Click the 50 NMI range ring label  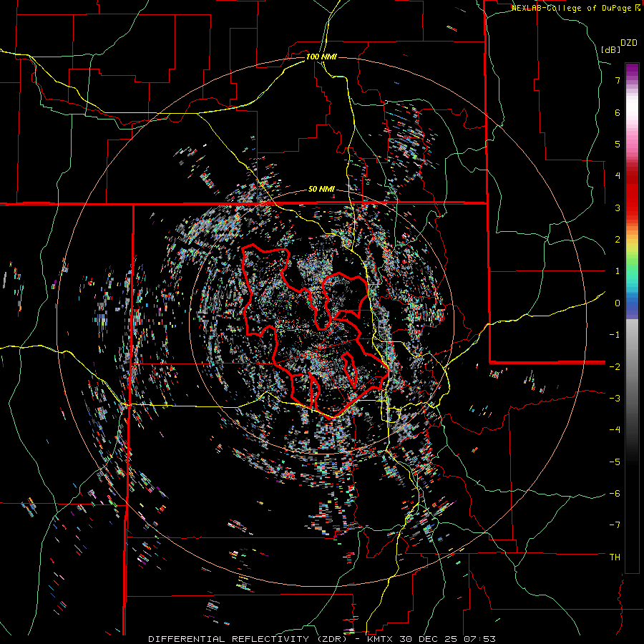321,190
